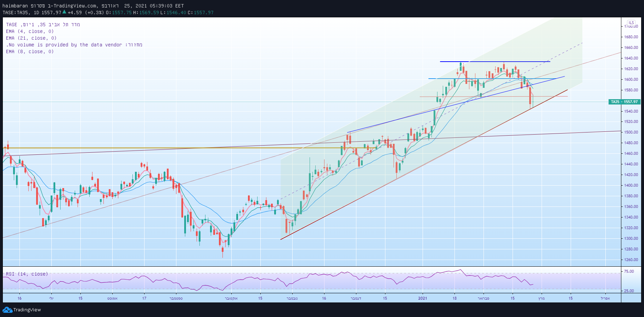Click the 1400.00 price axis label
The image size is (644, 317).
click(631, 185)
